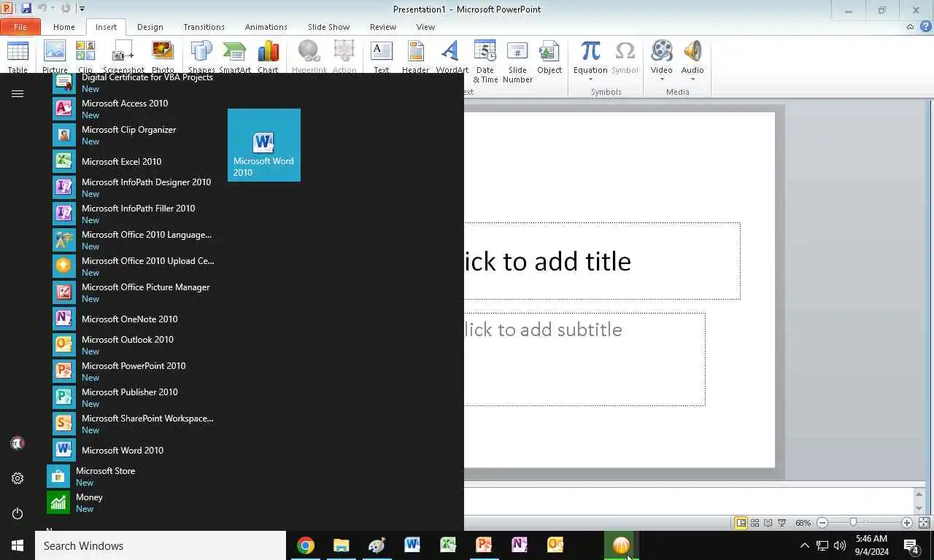Open the Shapes gallery
Screen dimensions: 934x560
[x=201, y=57]
